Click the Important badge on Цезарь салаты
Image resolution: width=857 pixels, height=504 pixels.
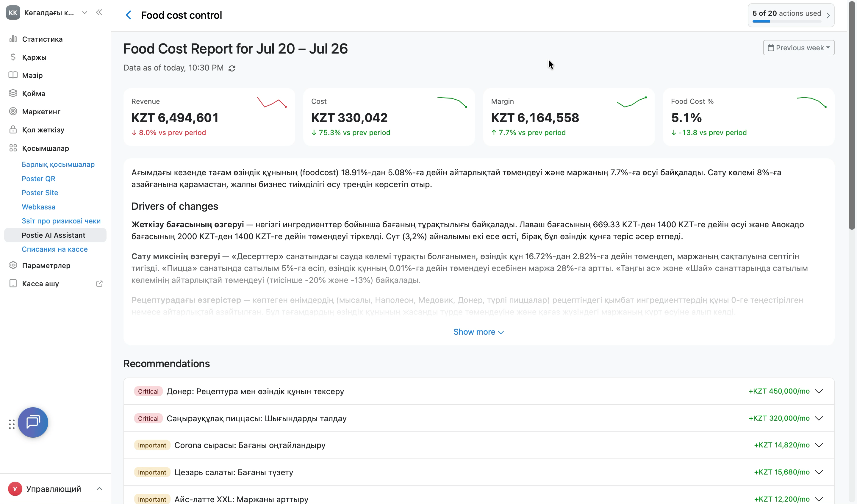point(152,472)
